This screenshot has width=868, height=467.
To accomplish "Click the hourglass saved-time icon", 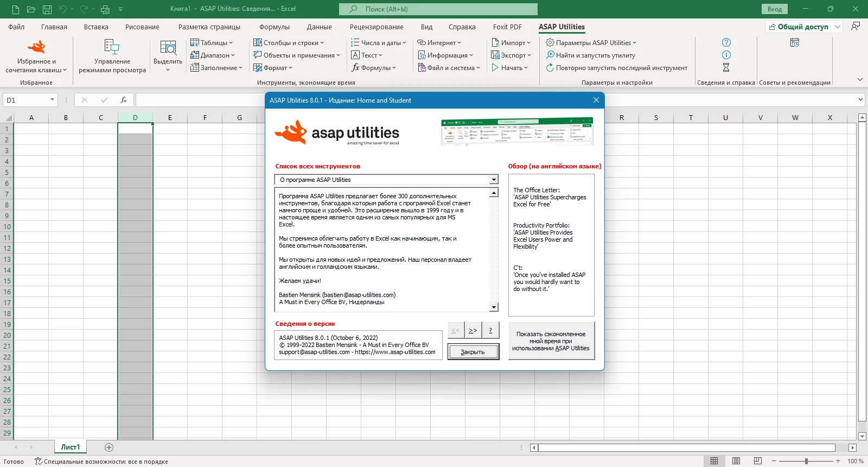I will (726, 67).
